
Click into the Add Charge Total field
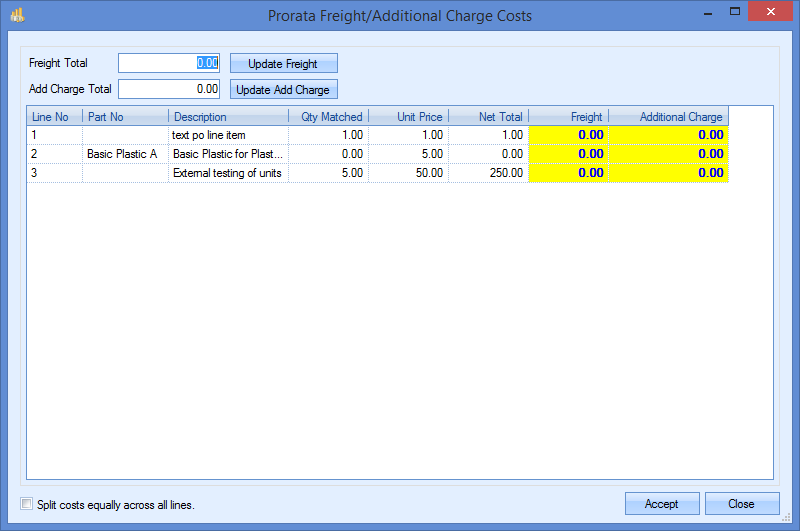(168, 89)
